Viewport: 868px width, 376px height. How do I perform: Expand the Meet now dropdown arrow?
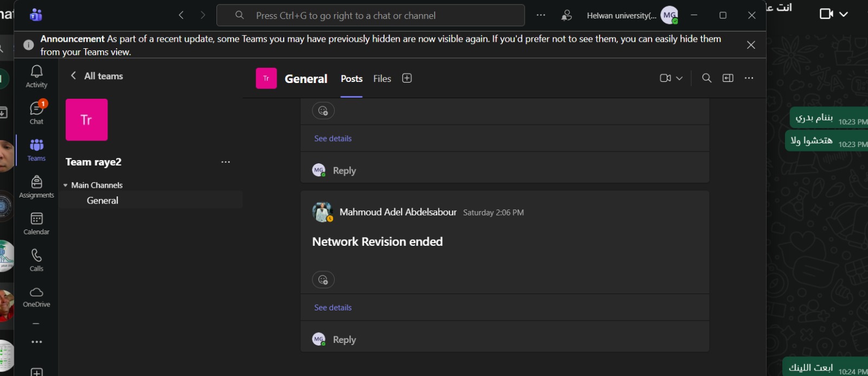click(x=679, y=78)
